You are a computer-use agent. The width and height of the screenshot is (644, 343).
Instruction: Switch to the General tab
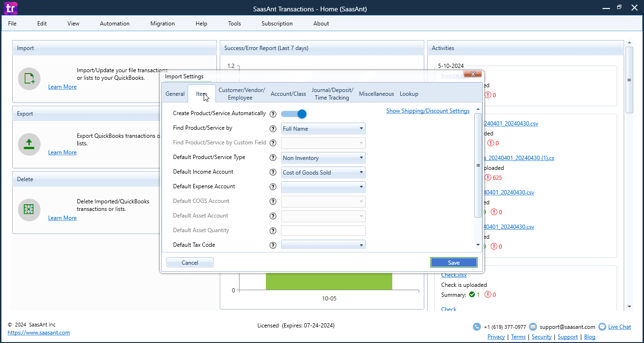(175, 94)
